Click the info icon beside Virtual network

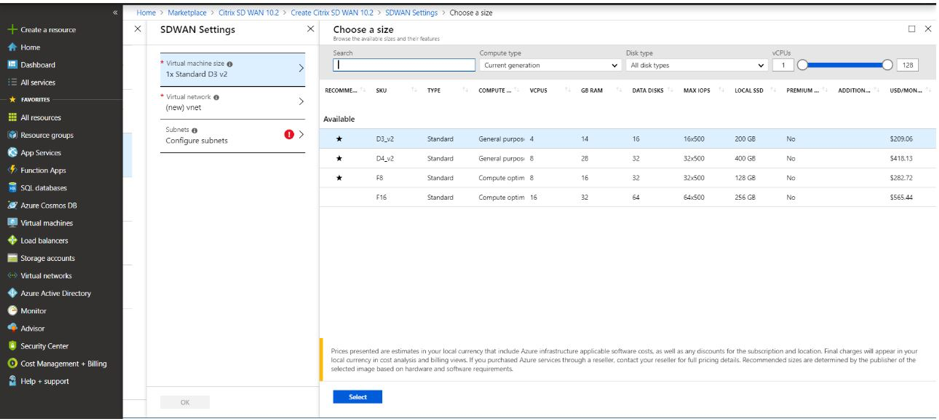(216, 97)
